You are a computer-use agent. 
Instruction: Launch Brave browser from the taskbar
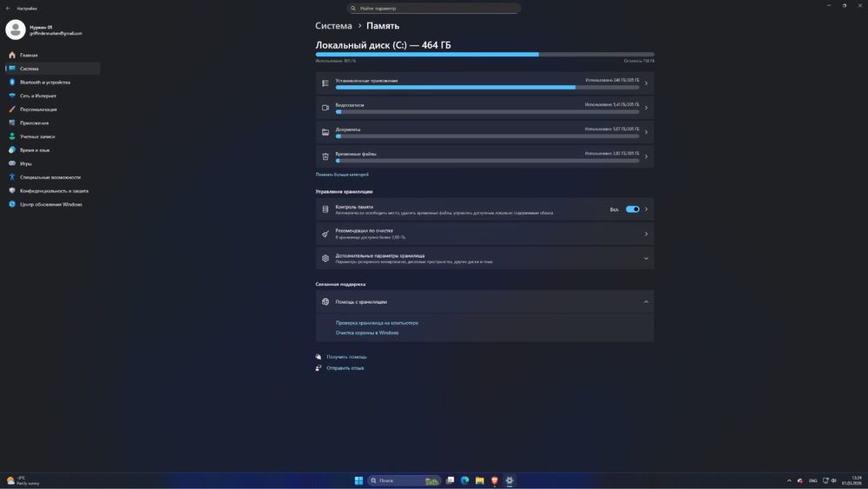coord(495,480)
